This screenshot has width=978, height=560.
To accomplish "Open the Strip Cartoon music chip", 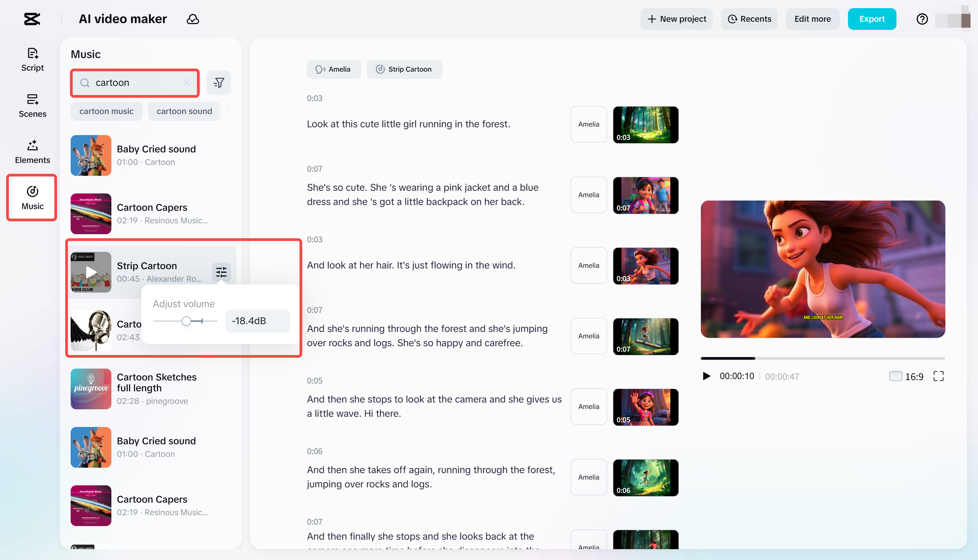I will (x=404, y=69).
